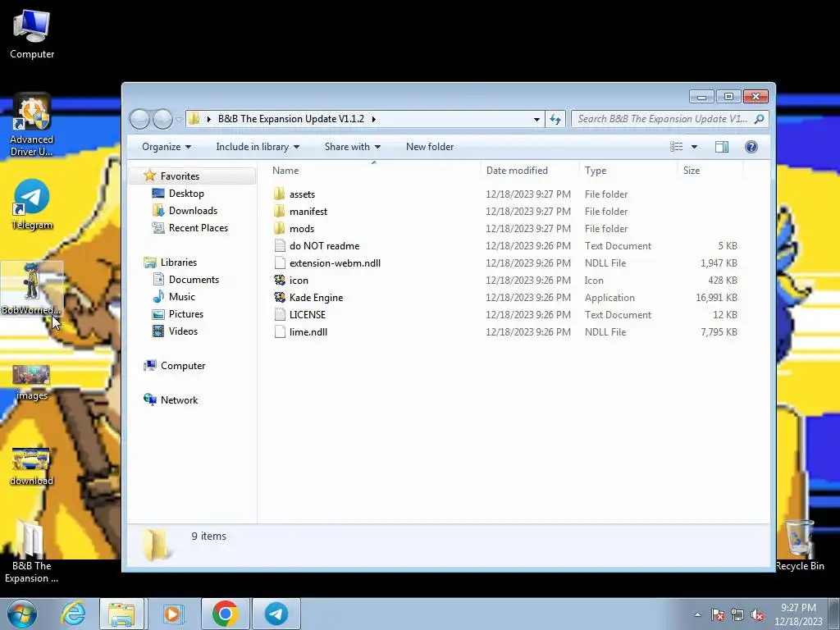Select the mods folder

[302, 229]
